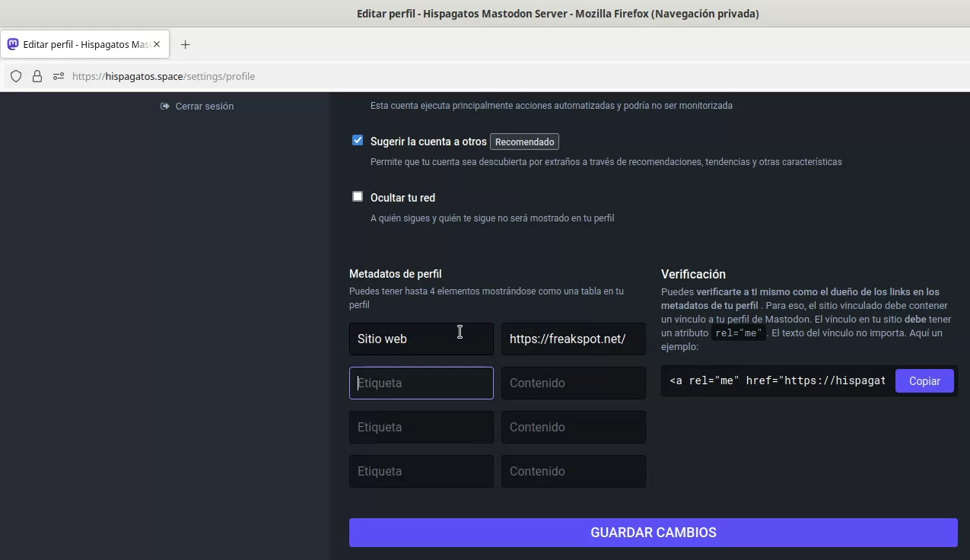Copy the verification link code
970x560 pixels.
tap(924, 381)
